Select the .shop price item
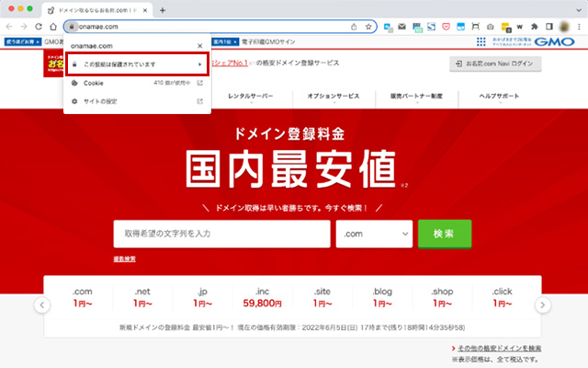The height and width of the screenshot is (368, 588). tap(442, 297)
